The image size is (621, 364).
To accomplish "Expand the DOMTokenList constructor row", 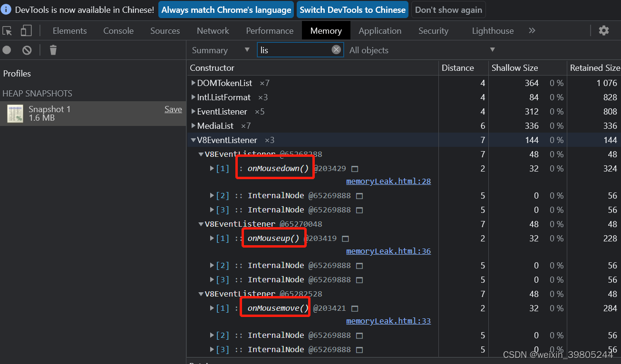I will (194, 83).
